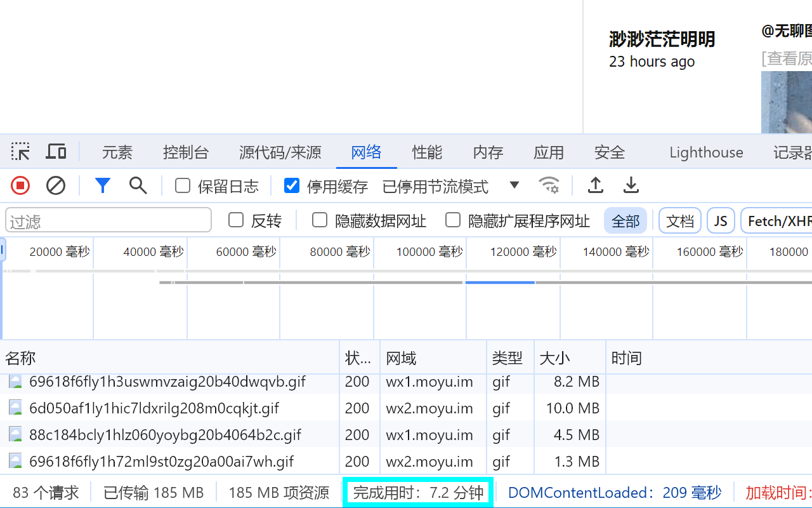812x508 pixels.
Task: Search within network requests
Action: tap(138, 185)
